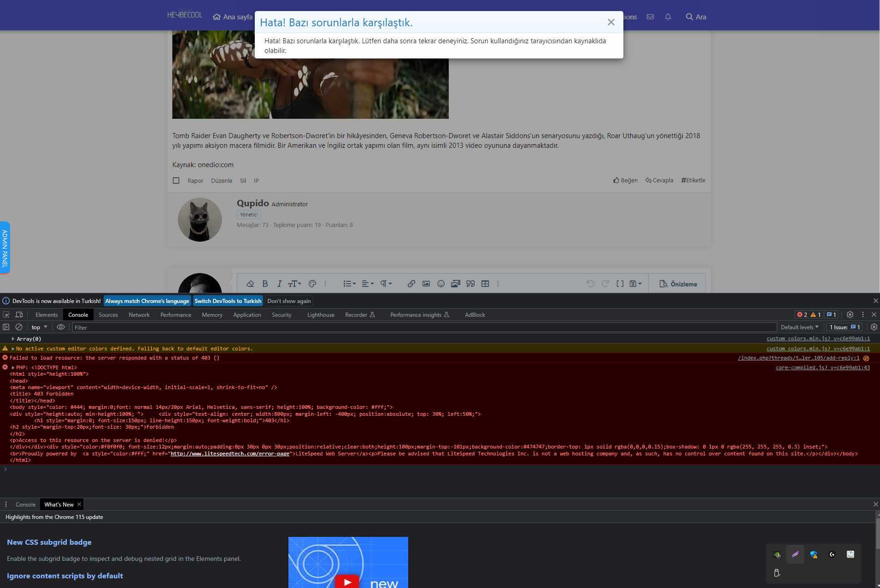Image resolution: width=880 pixels, height=588 pixels.
Task: Select the inspect element picker icon
Action: (x=6, y=314)
